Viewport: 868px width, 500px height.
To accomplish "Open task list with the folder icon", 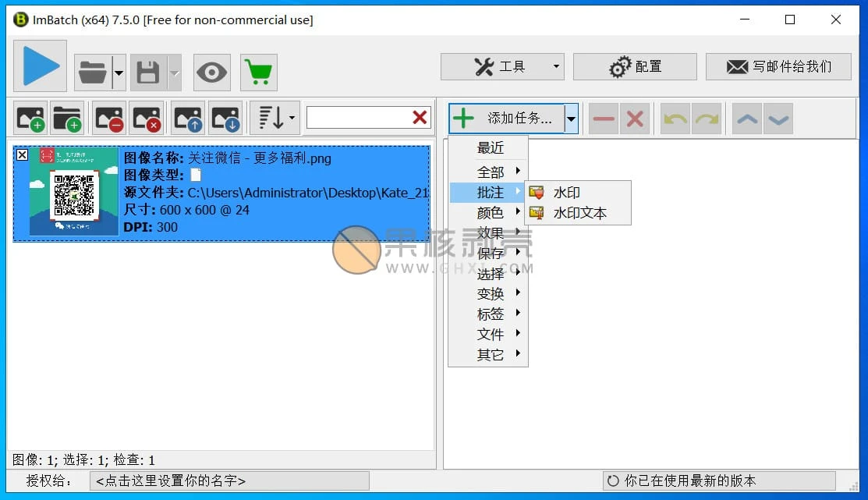I will [93, 73].
